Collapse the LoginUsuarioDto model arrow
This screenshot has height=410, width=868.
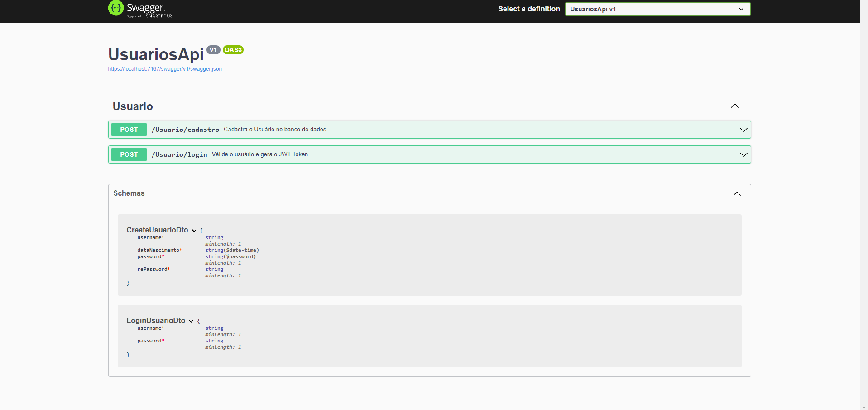(191, 321)
